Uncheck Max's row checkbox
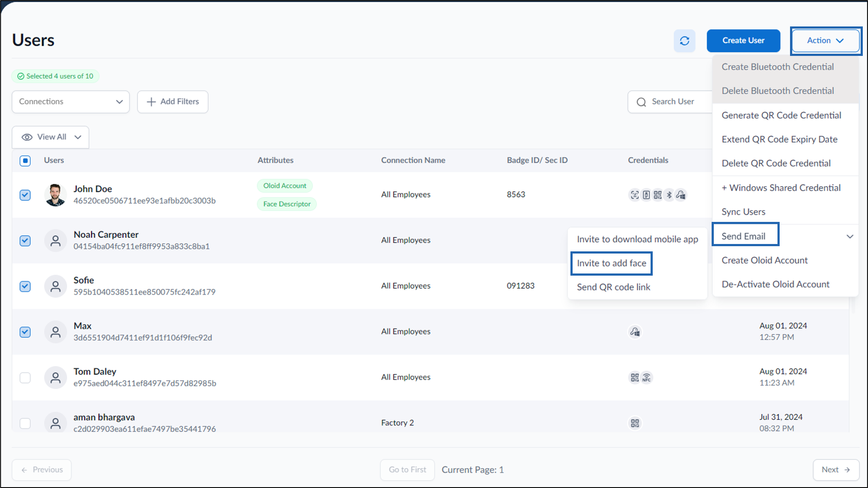 (x=25, y=332)
